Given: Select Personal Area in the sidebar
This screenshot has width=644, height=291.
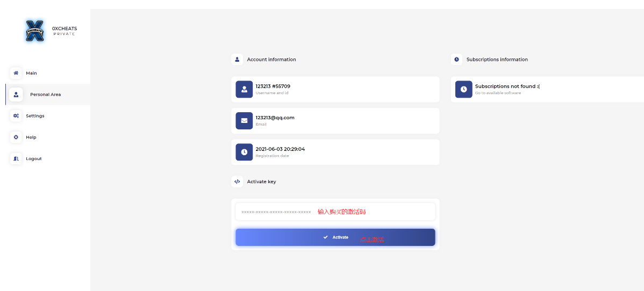Looking at the screenshot, I should [46, 94].
